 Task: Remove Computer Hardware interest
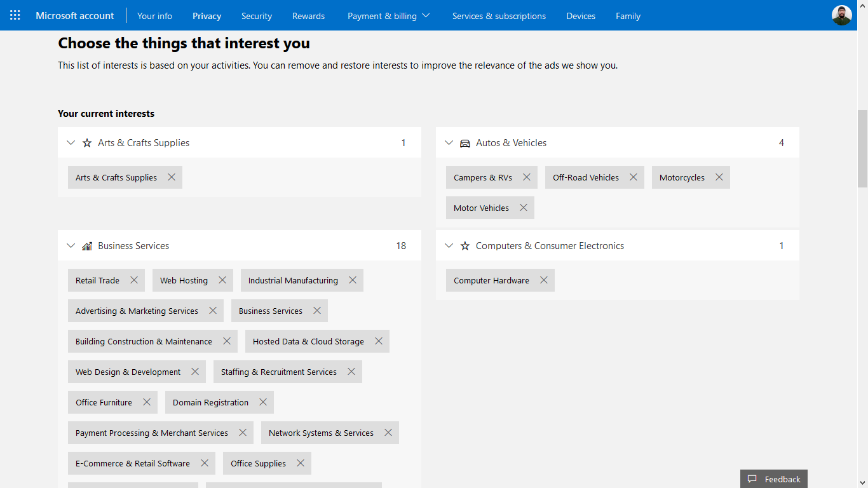coord(544,280)
